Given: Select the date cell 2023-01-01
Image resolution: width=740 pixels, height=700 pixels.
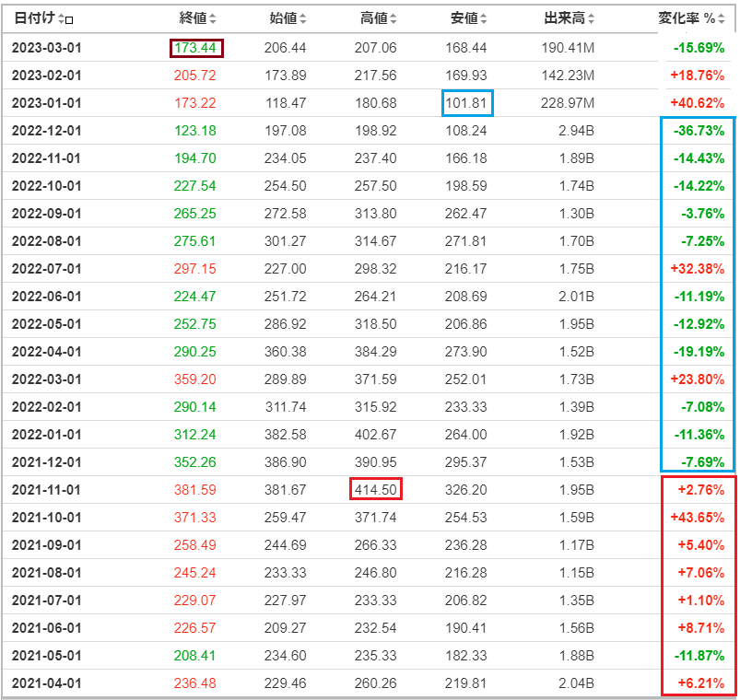Looking at the screenshot, I should pos(47,103).
